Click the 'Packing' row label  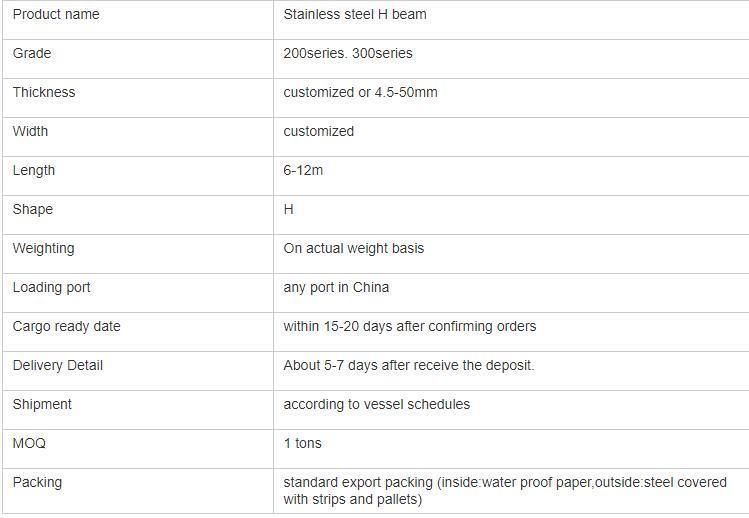(x=37, y=482)
